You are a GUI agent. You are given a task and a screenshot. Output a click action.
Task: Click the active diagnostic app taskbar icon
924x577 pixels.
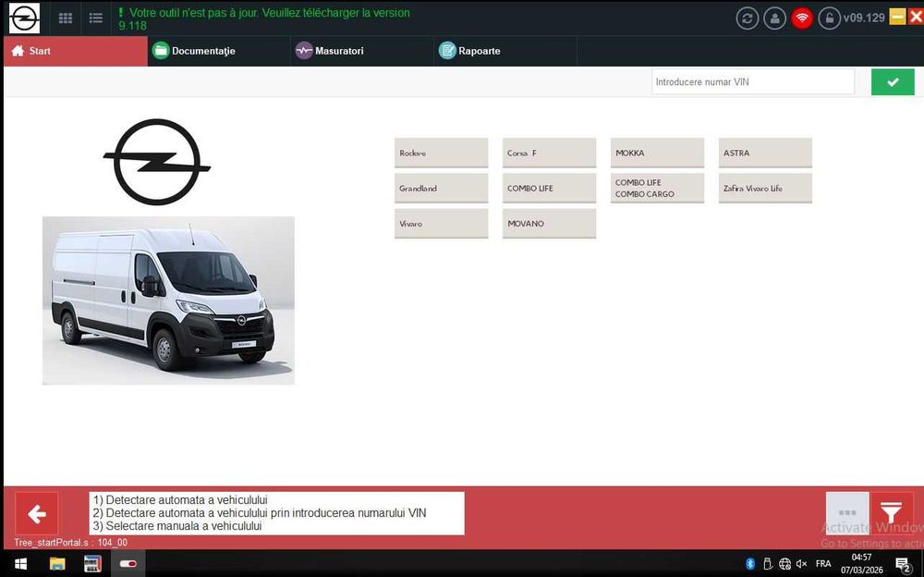128,564
